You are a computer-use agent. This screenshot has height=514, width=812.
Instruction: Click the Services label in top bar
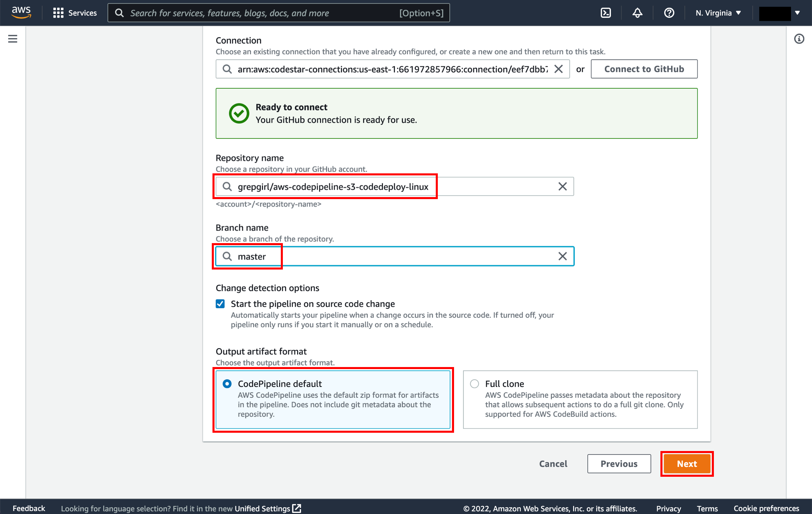[82, 13]
